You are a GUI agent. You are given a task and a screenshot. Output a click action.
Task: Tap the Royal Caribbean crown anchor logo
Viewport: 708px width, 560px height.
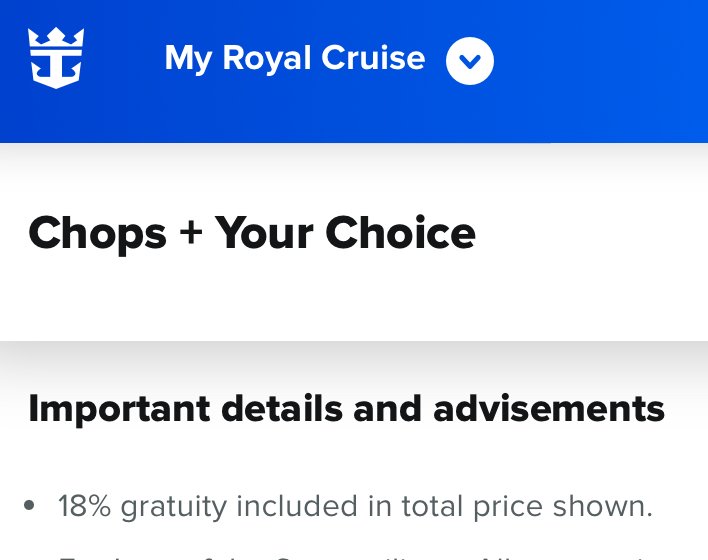56,58
